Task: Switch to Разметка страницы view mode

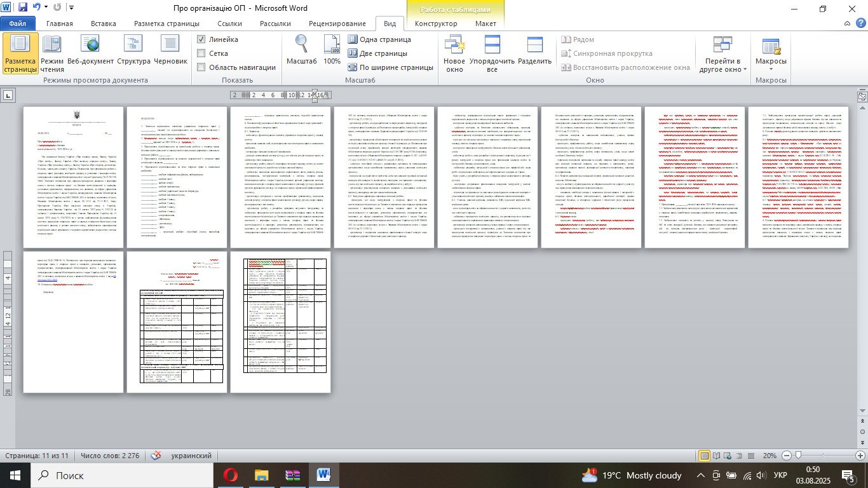Action: 20,53
